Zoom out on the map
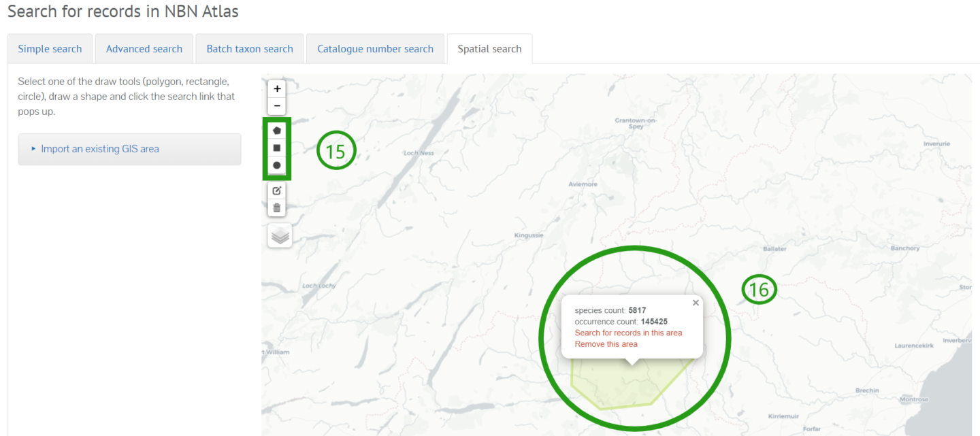Viewport: 980px width, 436px height. coord(276,106)
